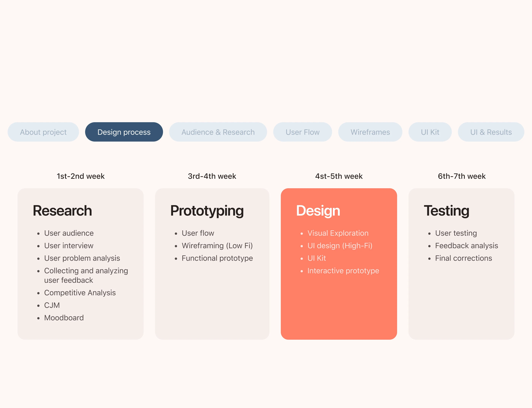Image resolution: width=532 pixels, height=408 pixels.
Task: Open the User Flow tab
Action: tap(302, 132)
